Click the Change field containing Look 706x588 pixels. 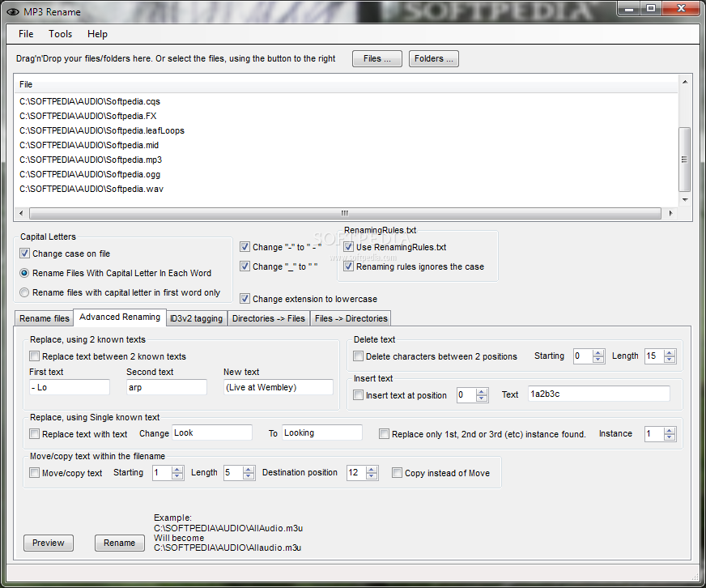[x=212, y=432]
